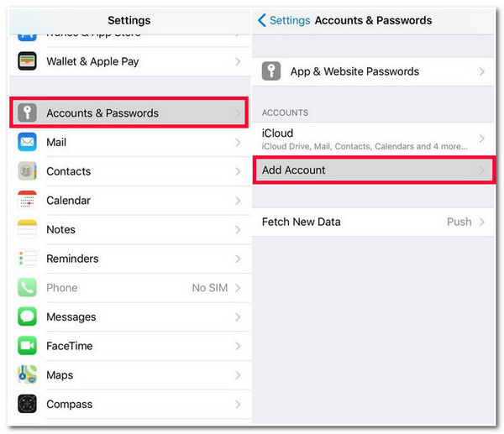504x434 pixels.
Task: Tap the Calendar icon
Action: coord(27,200)
